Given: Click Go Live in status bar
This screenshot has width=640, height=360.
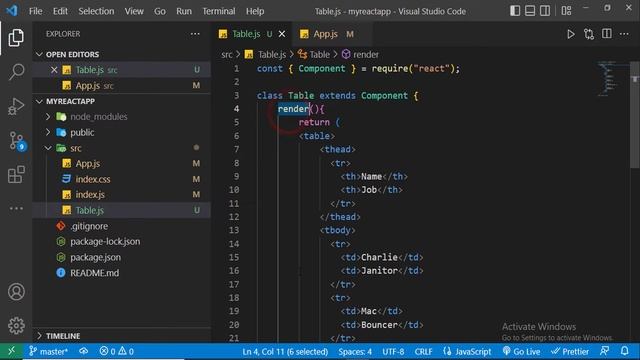Looking at the screenshot, I should point(521,351).
